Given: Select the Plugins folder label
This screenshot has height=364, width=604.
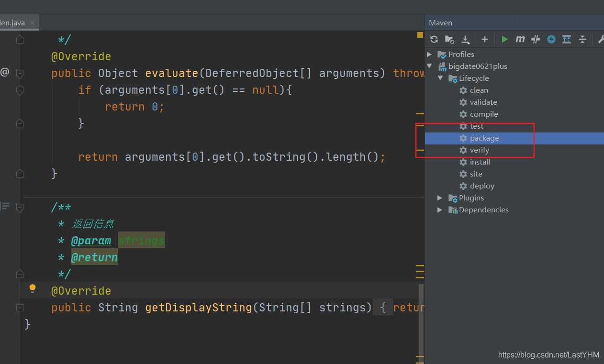Looking at the screenshot, I should pyautogui.click(x=471, y=198).
